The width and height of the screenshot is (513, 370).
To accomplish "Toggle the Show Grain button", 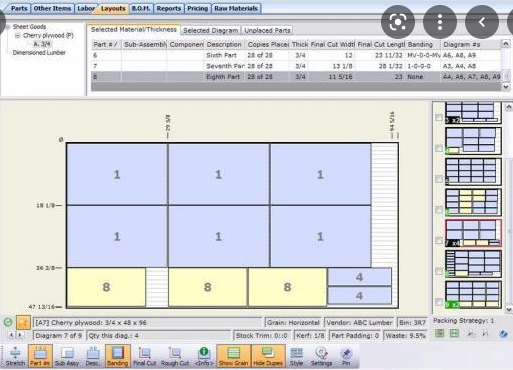I will coord(233,356).
